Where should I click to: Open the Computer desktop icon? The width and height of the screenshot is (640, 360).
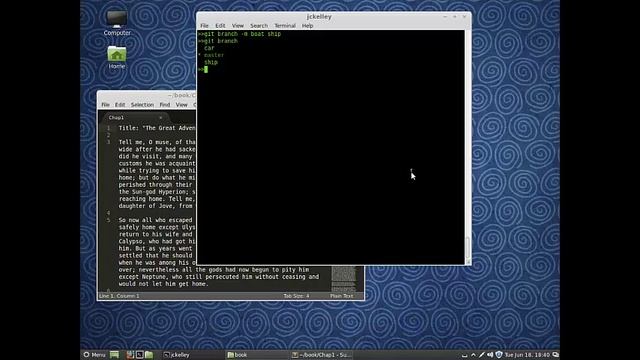click(117, 23)
